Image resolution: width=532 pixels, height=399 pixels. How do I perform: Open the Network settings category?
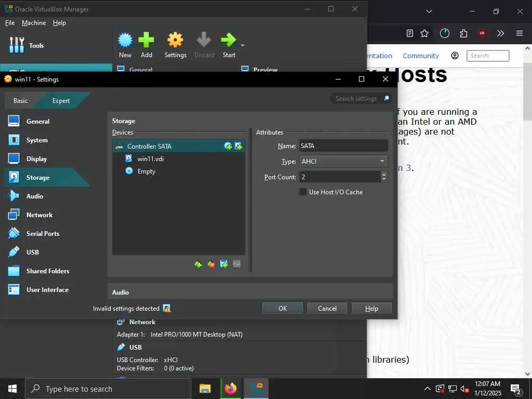(x=39, y=215)
